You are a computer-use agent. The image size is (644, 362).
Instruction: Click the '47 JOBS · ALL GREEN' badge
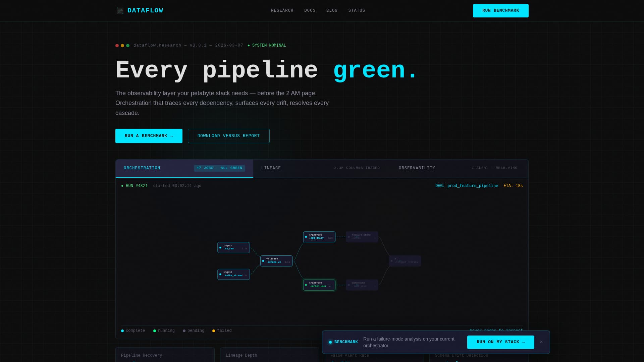[219, 168]
